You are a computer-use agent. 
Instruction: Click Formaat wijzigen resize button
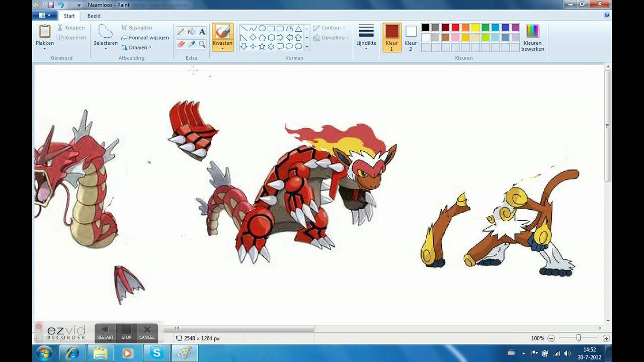coord(145,38)
